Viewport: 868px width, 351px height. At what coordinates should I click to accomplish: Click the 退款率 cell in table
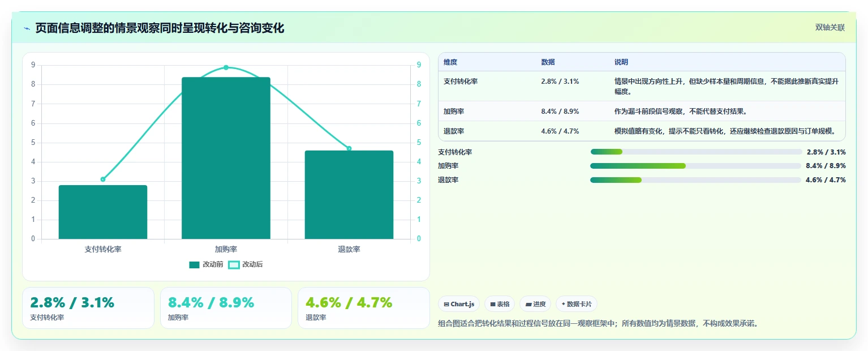[x=454, y=131]
